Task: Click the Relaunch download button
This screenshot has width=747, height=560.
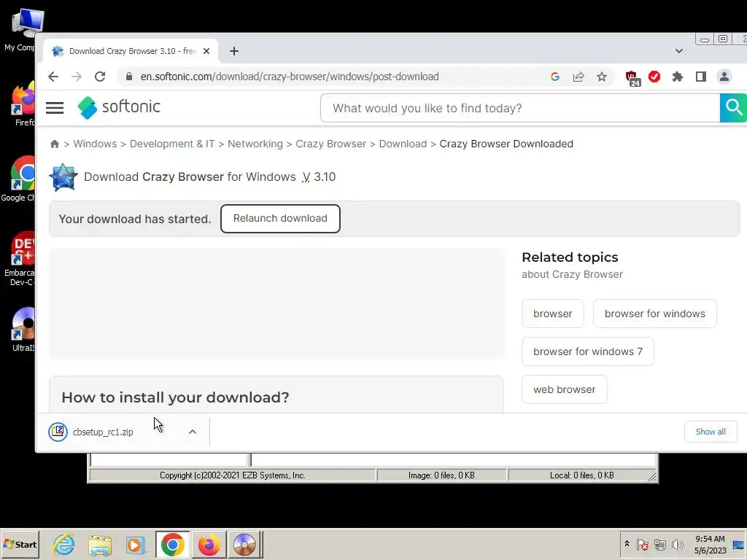Action: (x=280, y=219)
